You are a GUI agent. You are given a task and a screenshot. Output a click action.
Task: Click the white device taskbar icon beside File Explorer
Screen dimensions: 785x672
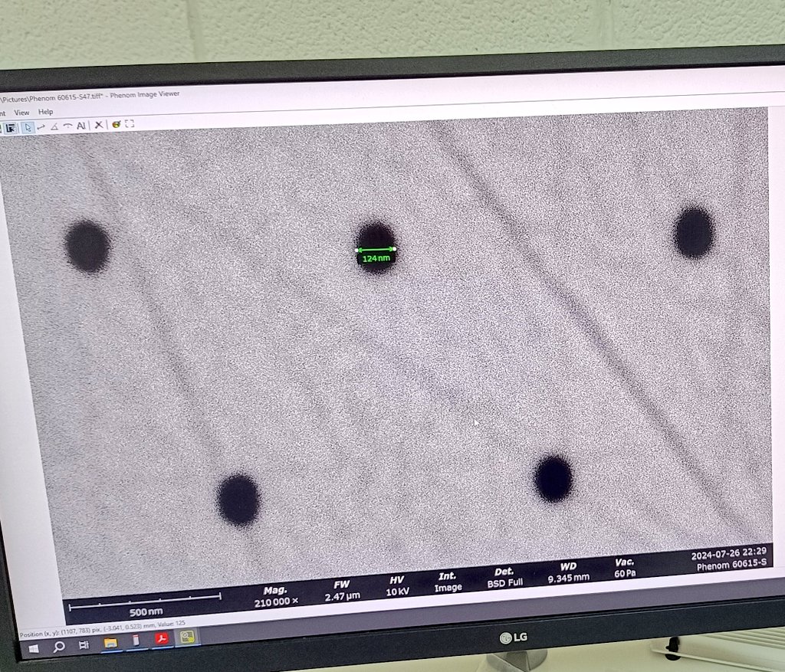[136, 641]
